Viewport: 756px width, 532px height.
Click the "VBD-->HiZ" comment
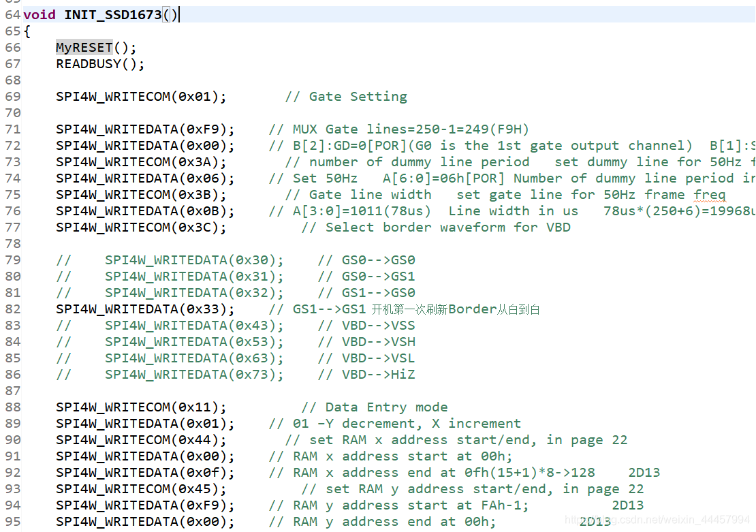[x=366, y=375]
